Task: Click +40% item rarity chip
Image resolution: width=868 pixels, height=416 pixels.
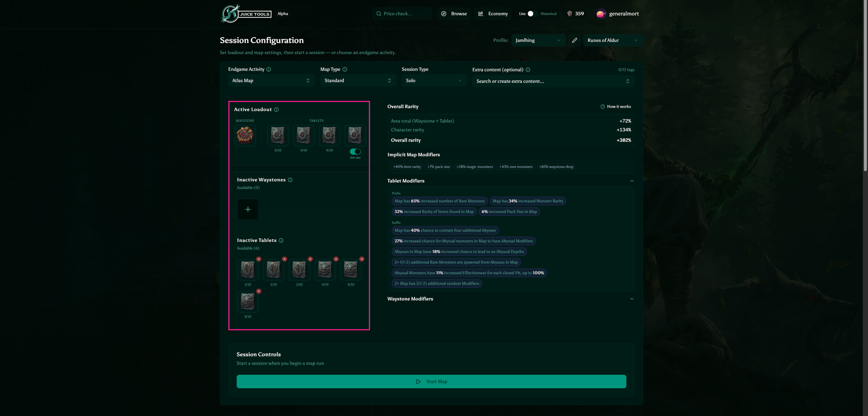Action: pyautogui.click(x=407, y=167)
